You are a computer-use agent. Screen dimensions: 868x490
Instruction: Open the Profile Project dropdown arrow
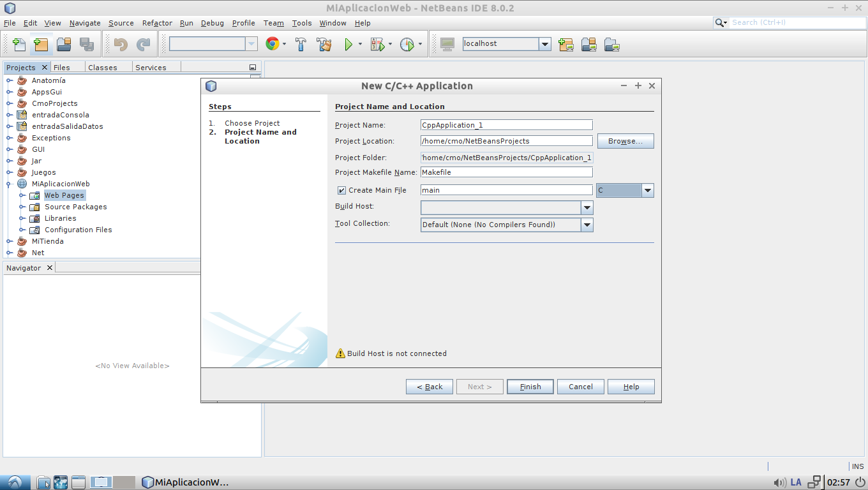coord(420,44)
